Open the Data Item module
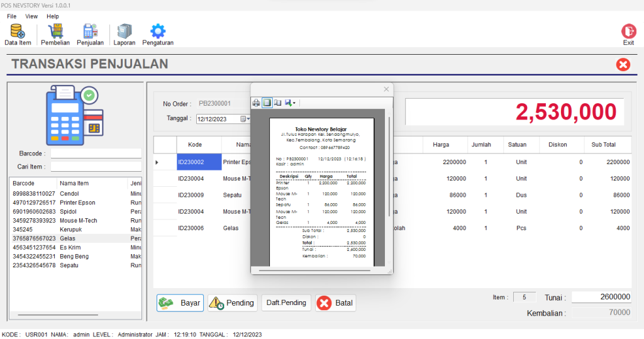The image size is (644, 339). point(17,34)
